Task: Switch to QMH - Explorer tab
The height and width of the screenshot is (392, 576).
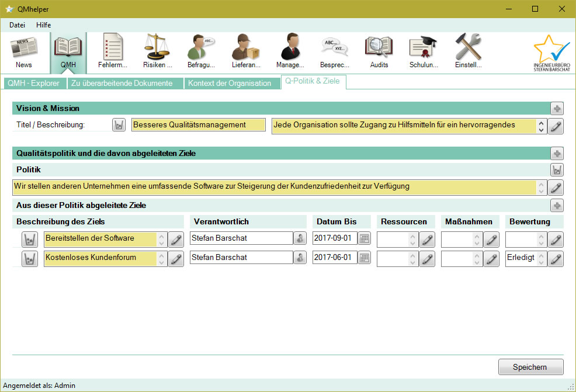Action: point(34,83)
